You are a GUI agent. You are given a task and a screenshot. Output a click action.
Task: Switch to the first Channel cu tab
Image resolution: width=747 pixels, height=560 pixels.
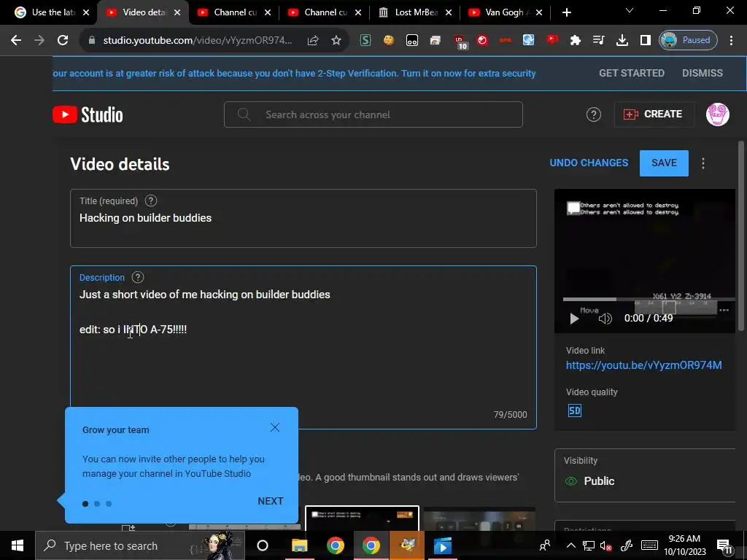point(235,12)
